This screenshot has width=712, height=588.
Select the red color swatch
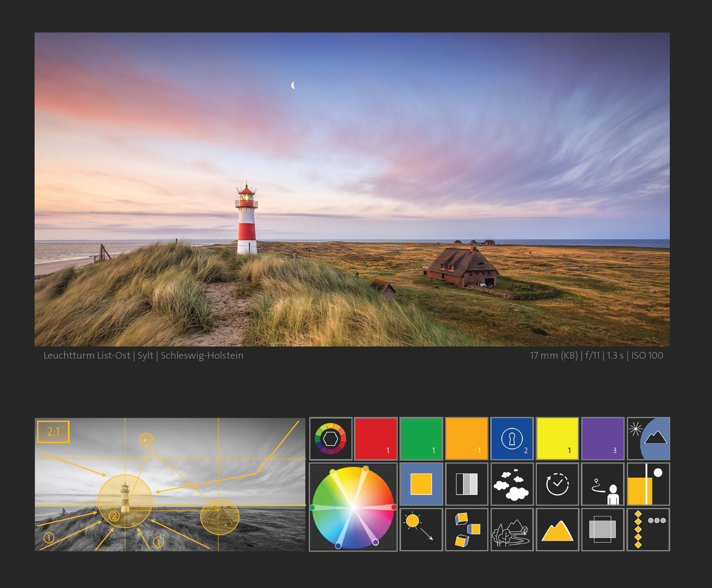[376, 439]
